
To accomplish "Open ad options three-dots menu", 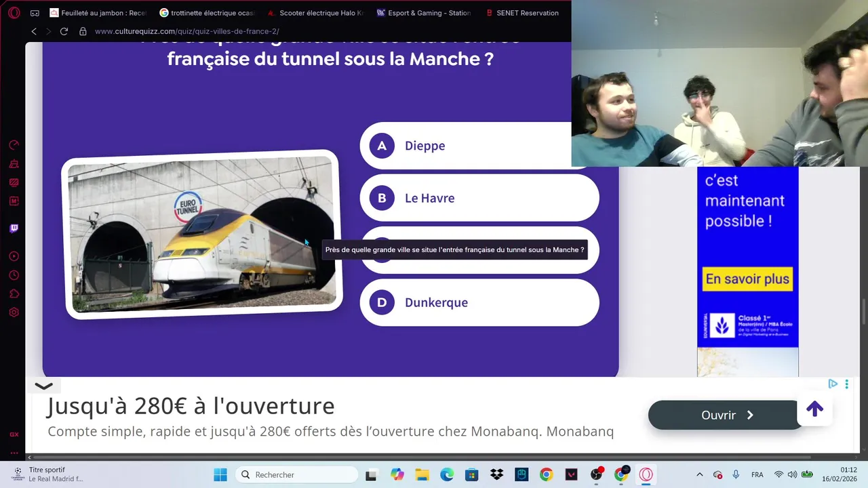I will (846, 384).
